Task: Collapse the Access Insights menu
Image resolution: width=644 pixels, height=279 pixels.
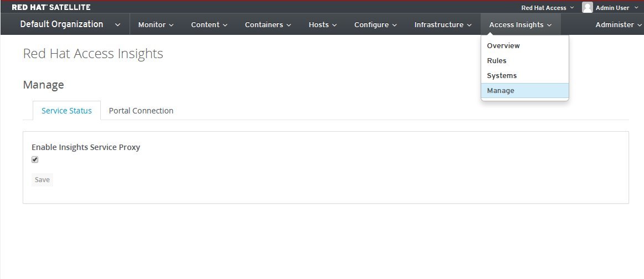Action: [521, 24]
